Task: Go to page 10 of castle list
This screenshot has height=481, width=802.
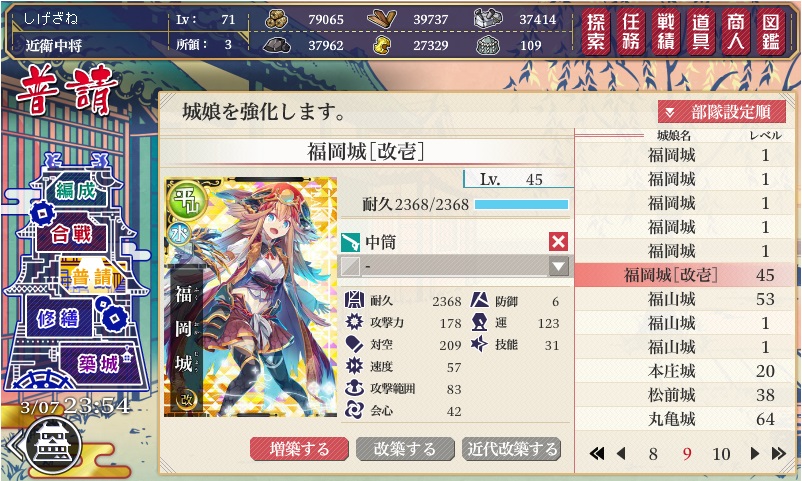Action: pyautogui.click(x=721, y=454)
